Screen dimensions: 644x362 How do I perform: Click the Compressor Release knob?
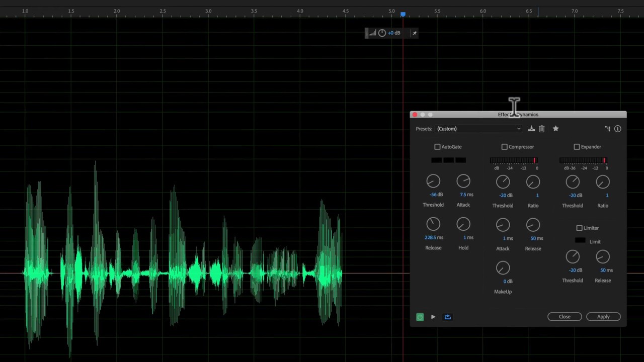533,225
